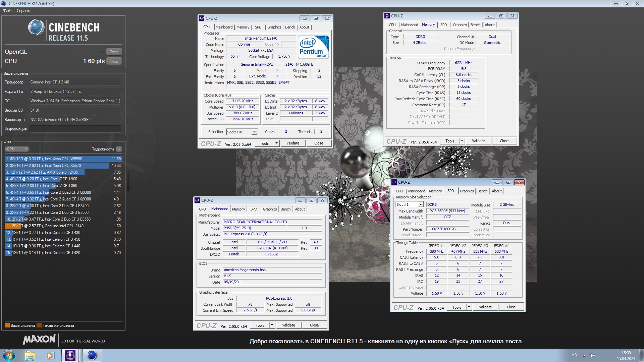Click the Информация input field

75,129
